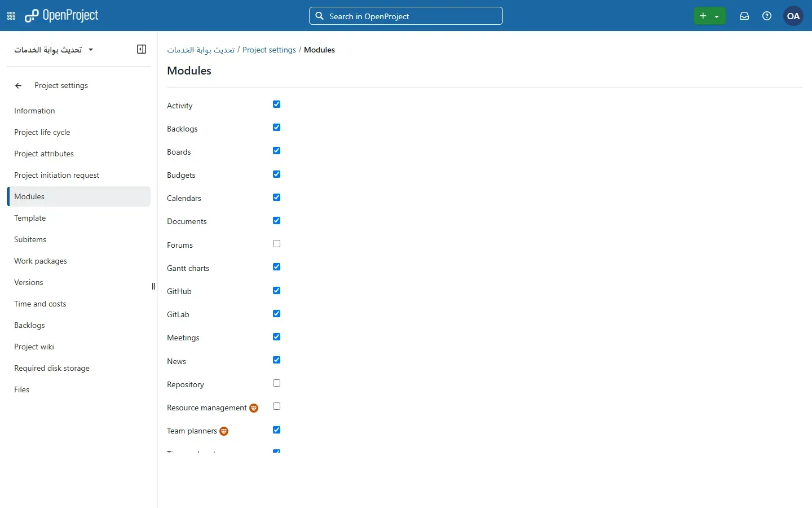
Task: Go to Work packages settings
Action: tap(79, 261)
